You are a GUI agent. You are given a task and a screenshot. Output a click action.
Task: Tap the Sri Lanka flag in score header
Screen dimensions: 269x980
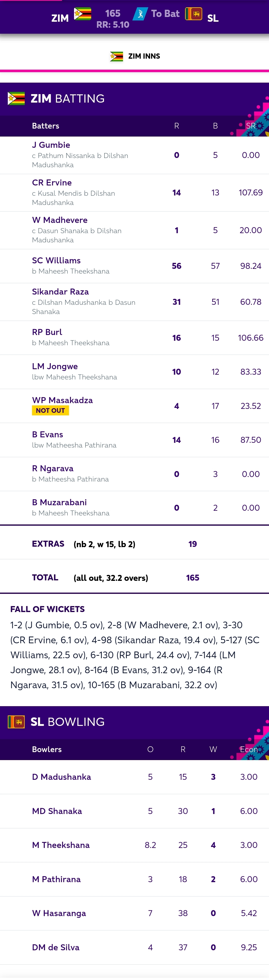(x=193, y=14)
